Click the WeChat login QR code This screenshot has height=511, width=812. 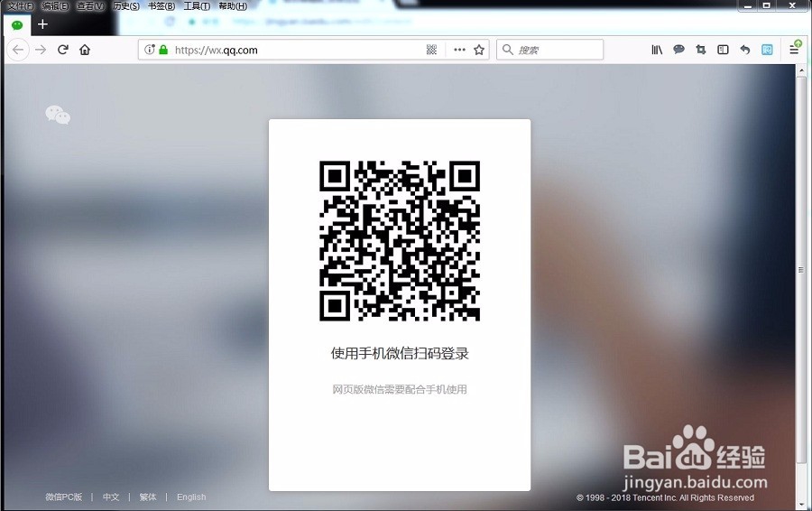point(400,240)
